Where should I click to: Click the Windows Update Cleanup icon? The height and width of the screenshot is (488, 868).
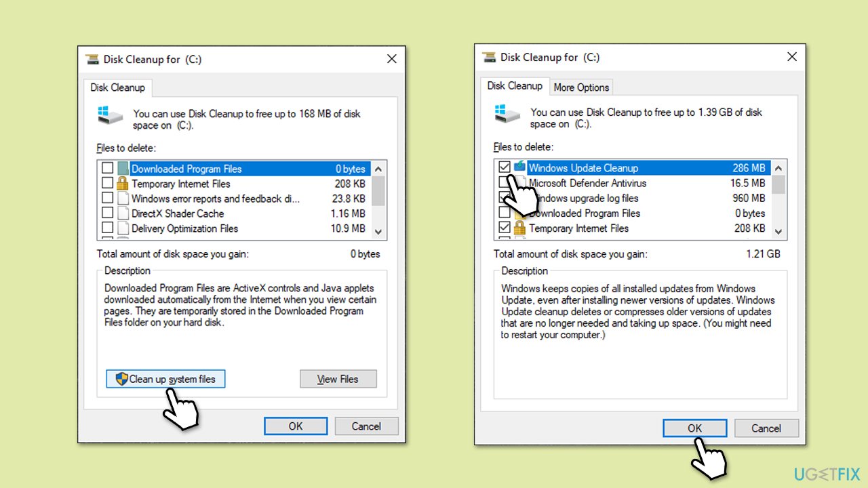pos(520,167)
